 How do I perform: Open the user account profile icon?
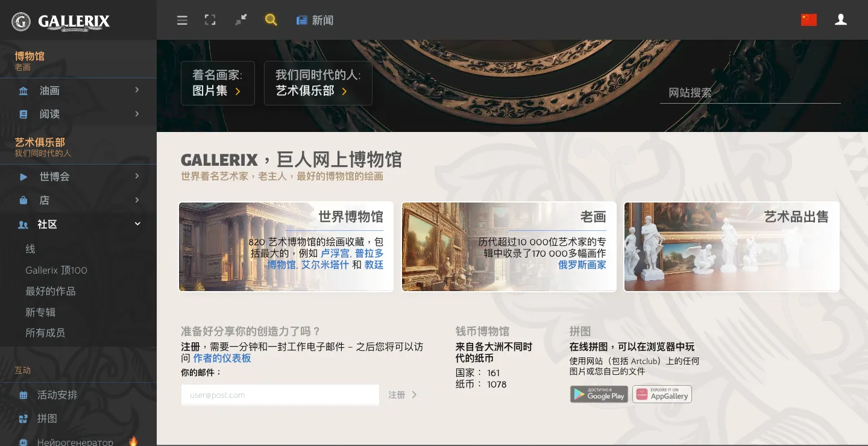pyautogui.click(x=841, y=20)
